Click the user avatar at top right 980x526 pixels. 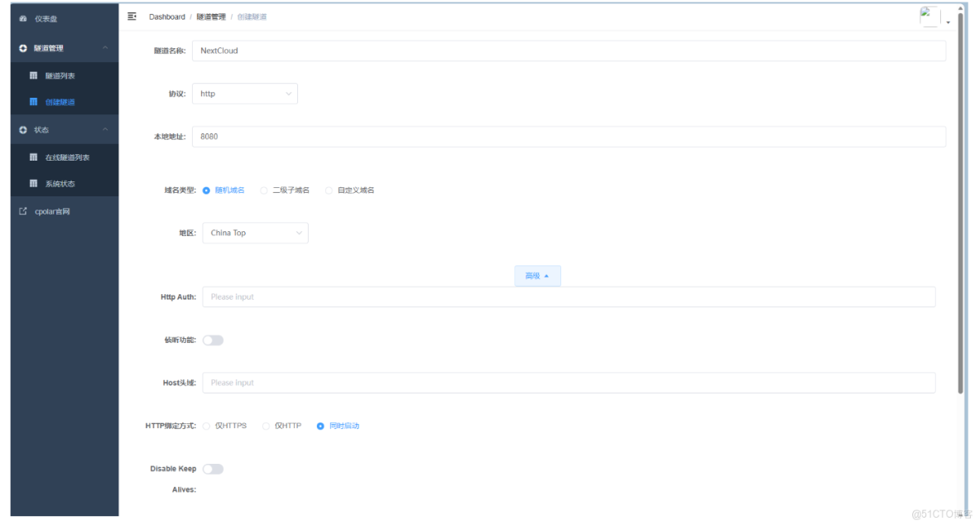tap(930, 14)
